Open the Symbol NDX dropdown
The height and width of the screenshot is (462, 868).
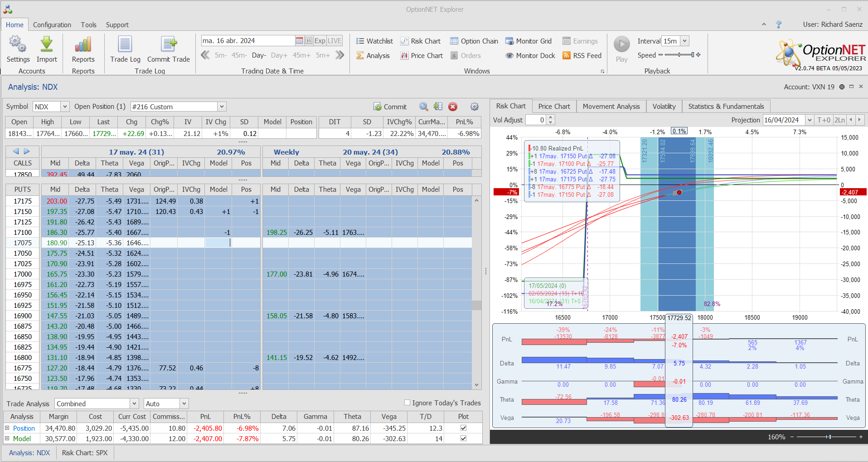click(65, 107)
